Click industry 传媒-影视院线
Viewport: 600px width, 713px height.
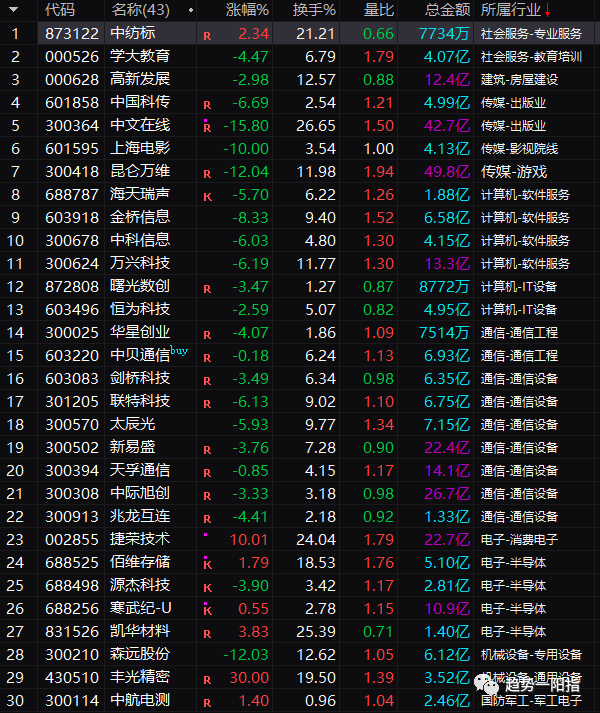click(x=519, y=149)
